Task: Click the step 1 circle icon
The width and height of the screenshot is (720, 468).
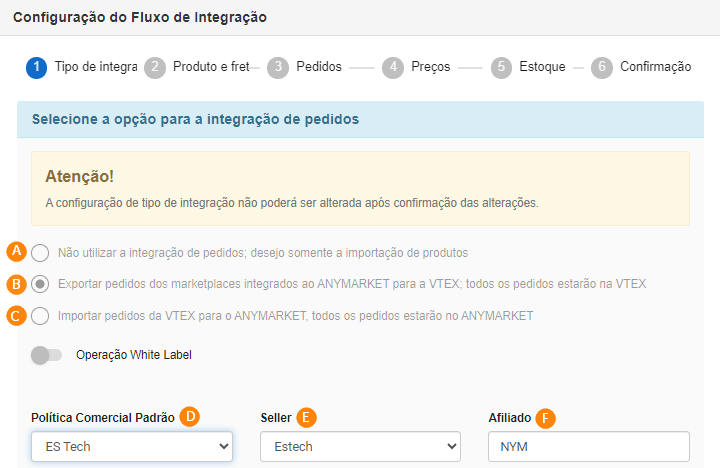Action: (36, 67)
